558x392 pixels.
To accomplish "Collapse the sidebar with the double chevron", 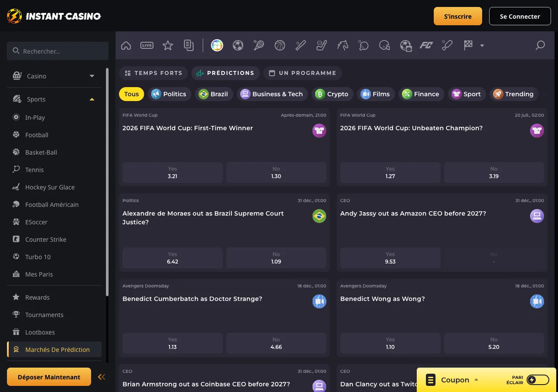I will tap(102, 377).
